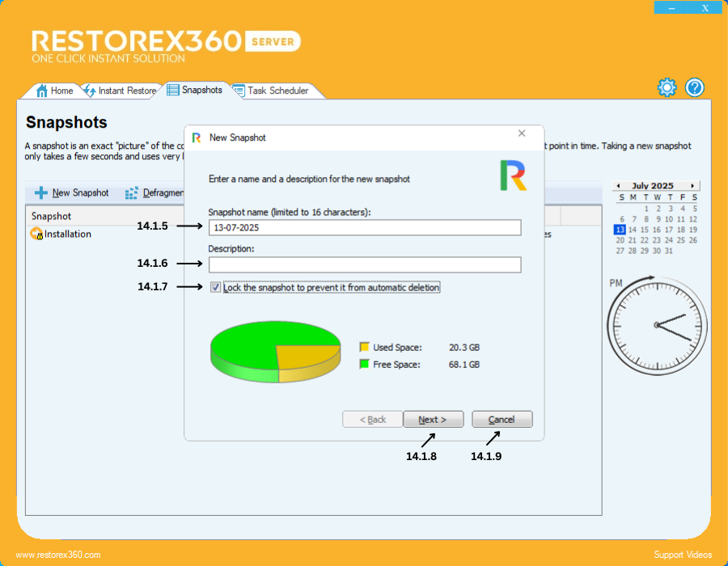This screenshot has width=728, height=566.
Task: Click the Snapshot column header
Action: point(51,216)
